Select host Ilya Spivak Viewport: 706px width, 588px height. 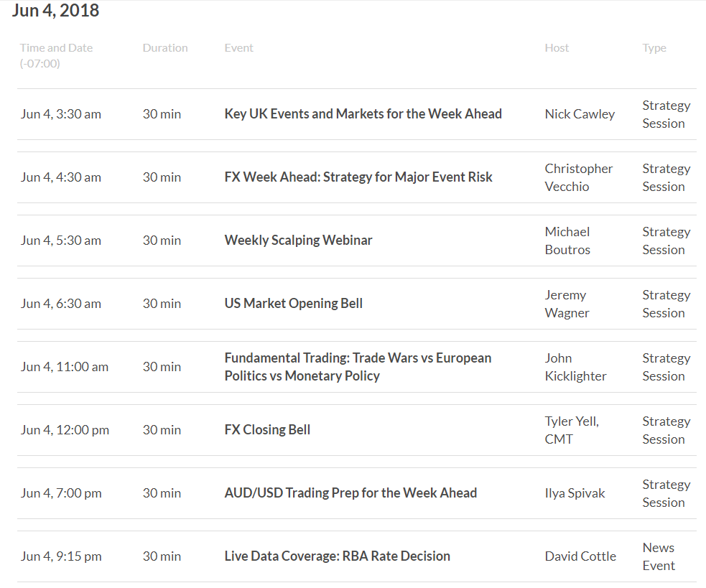(x=575, y=493)
